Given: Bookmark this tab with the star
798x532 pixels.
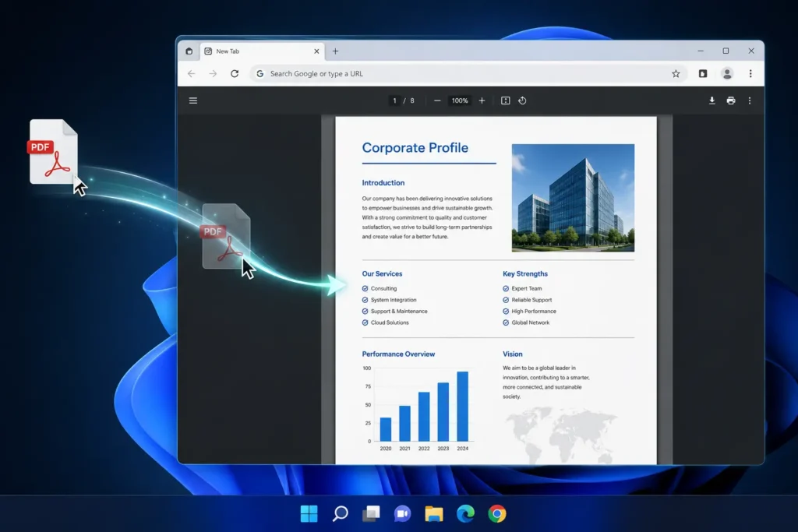Looking at the screenshot, I should pyautogui.click(x=676, y=74).
